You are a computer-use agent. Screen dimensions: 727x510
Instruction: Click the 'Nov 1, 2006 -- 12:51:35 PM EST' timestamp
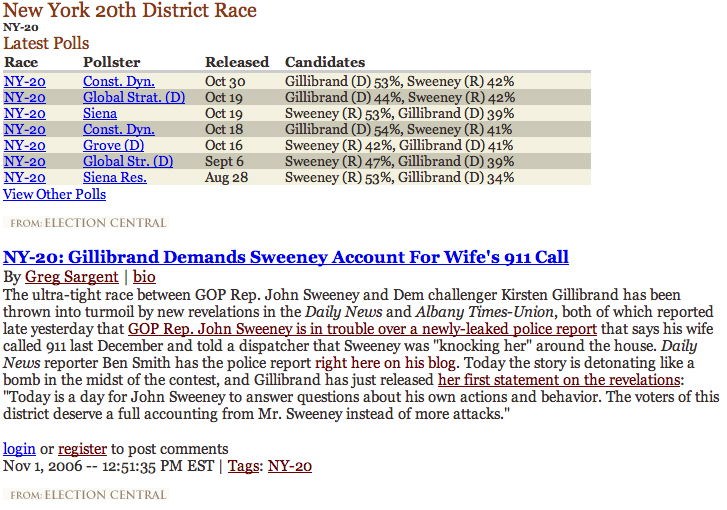108,466
